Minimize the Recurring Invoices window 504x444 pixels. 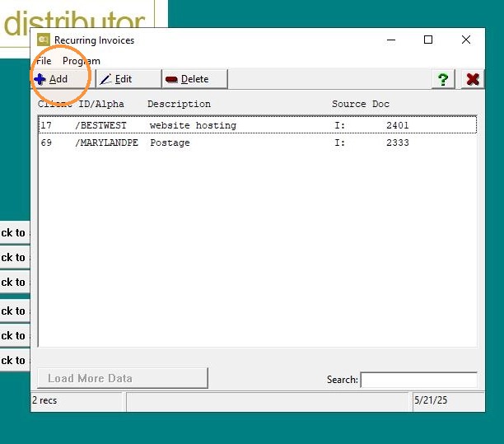(391, 40)
